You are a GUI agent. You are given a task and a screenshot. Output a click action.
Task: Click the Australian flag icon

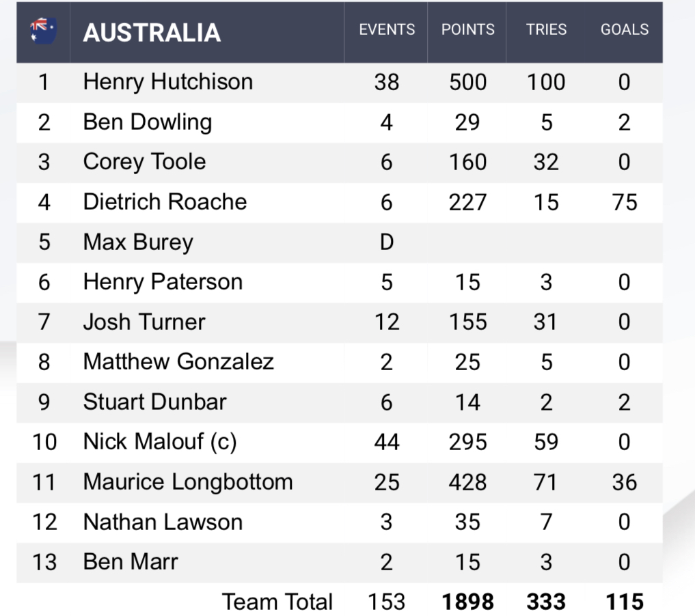(43, 31)
